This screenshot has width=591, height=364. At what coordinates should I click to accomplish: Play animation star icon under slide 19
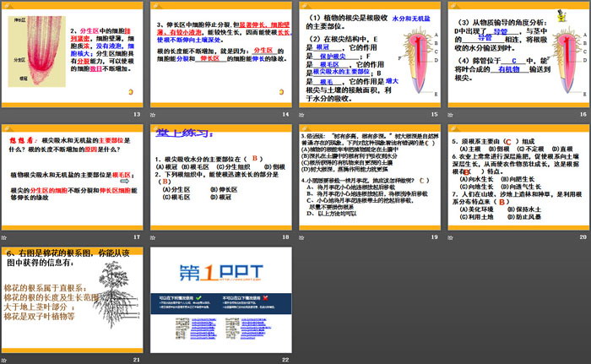pos(301,237)
